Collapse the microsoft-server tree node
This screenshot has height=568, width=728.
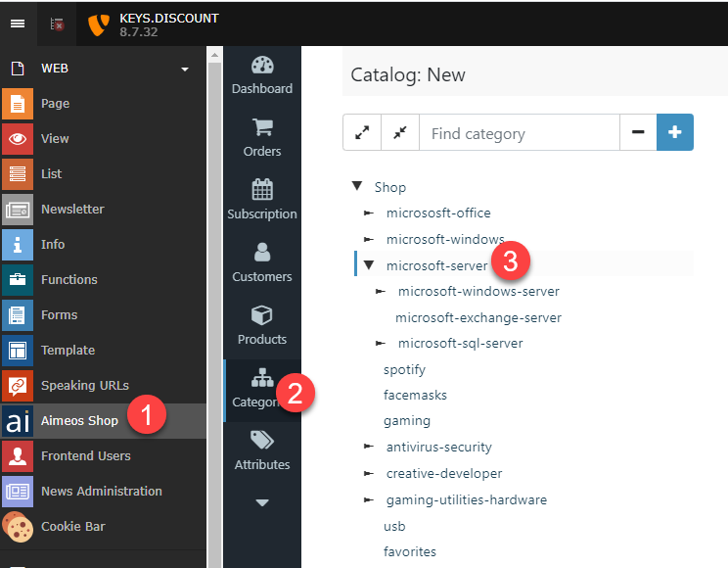pos(369,264)
